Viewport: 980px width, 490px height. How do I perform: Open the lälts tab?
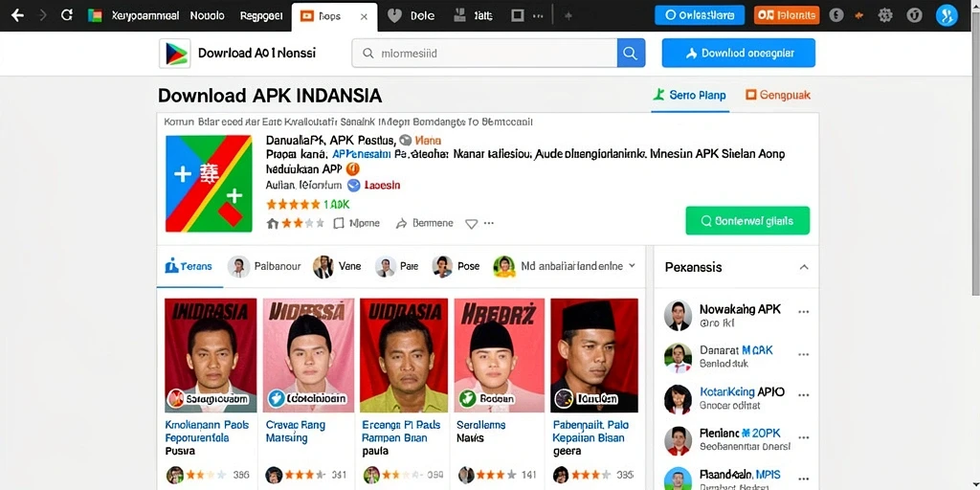473,15
